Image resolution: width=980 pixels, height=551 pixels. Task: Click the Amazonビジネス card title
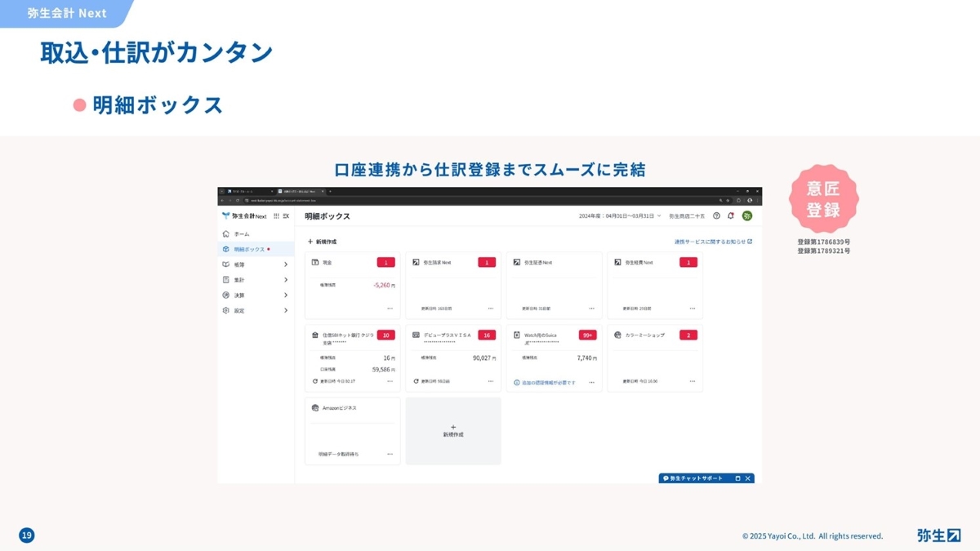tap(339, 407)
